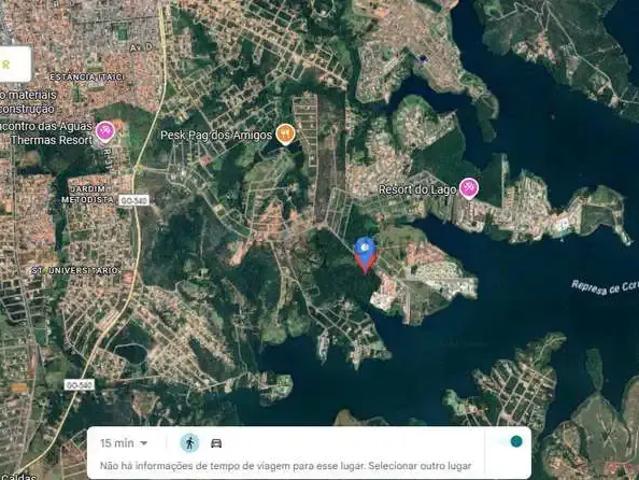The height and width of the screenshot is (480, 639).
Task: Click the Estância Itaici neighborhood label
Action: pos(87,77)
